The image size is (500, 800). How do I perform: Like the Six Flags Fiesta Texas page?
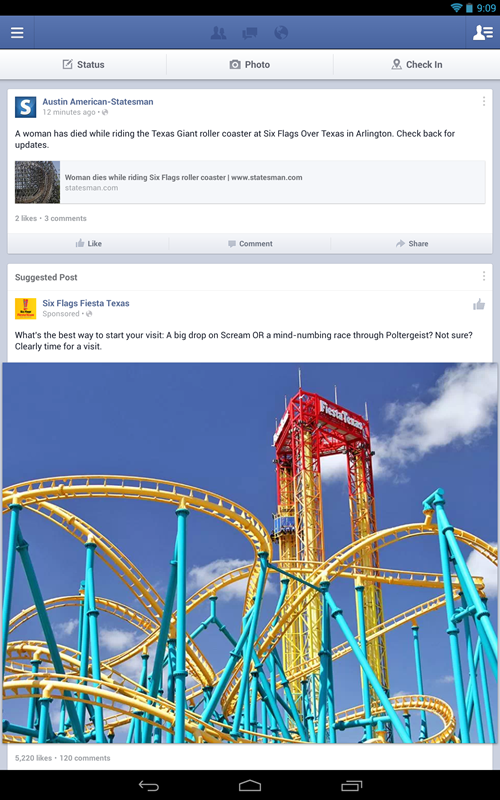[479, 305]
